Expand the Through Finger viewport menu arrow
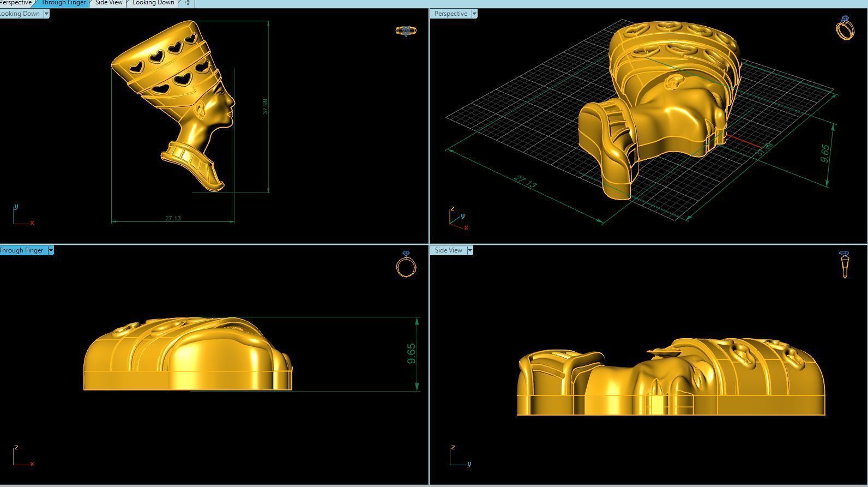The image size is (868, 487). coord(51,250)
